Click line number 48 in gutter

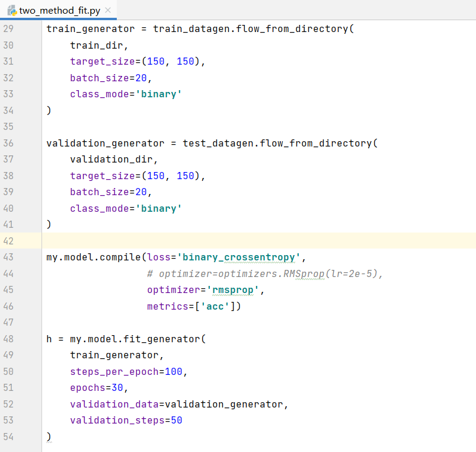(x=8, y=339)
